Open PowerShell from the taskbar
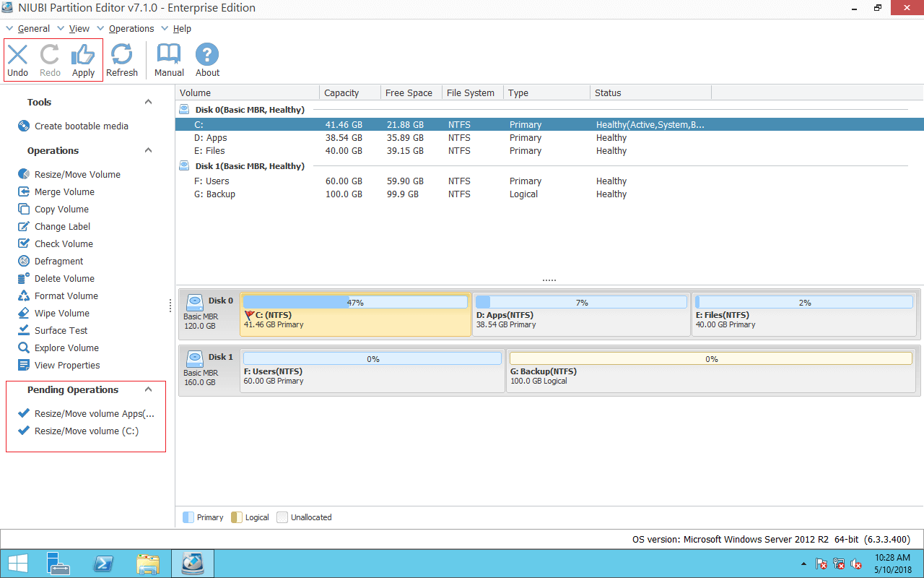This screenshot has width=924, height=578. pos(103,564)
